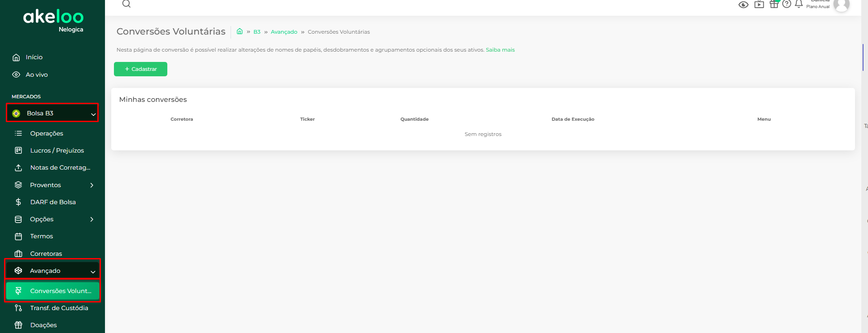
Task: Open Doações menu item
Action: 44,325
